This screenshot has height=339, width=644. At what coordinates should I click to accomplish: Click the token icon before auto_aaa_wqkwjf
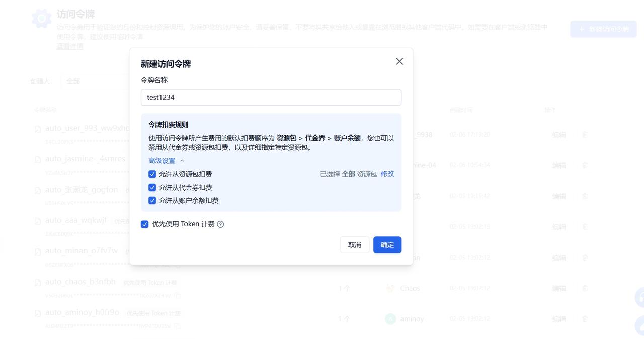coord(38,221)
